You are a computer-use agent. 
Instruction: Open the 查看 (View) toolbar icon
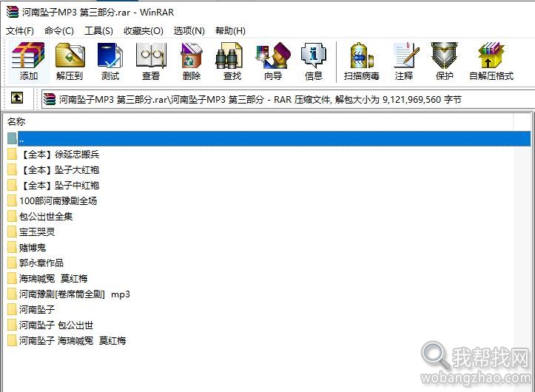(x=151, y=61)
